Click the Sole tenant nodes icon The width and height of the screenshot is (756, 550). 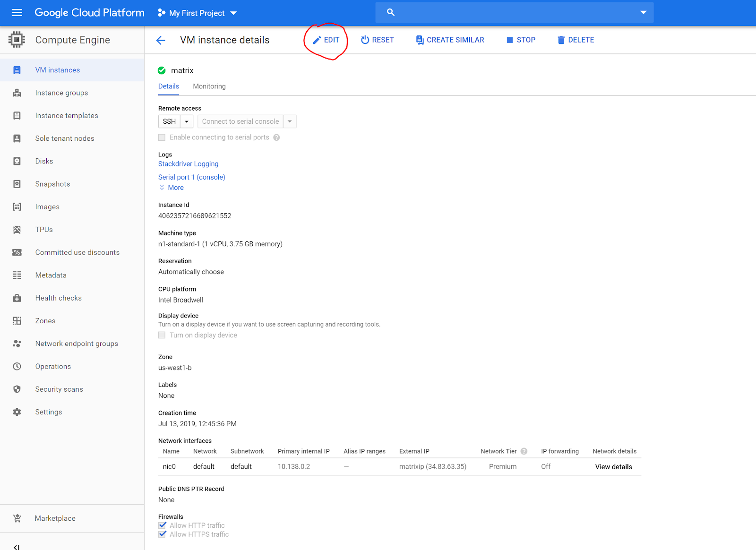point(17,138)
